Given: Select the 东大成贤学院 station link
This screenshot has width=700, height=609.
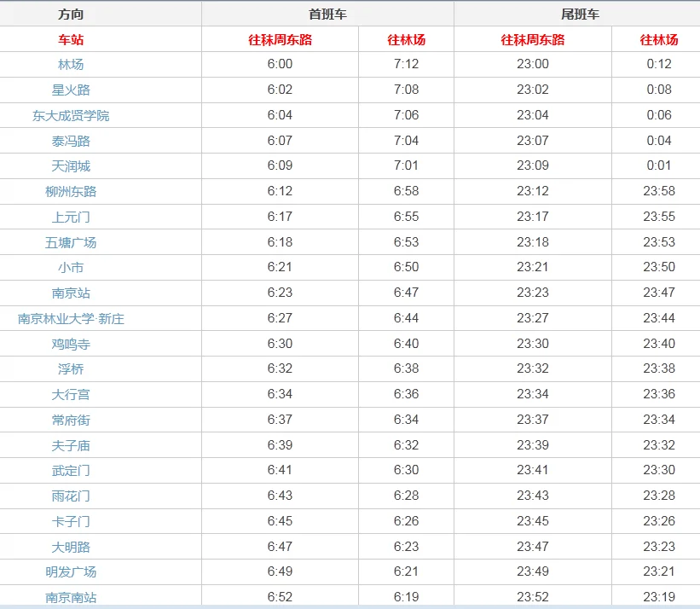Looking at the screenshot, I should pyautogui.click(x=71, y=115).
